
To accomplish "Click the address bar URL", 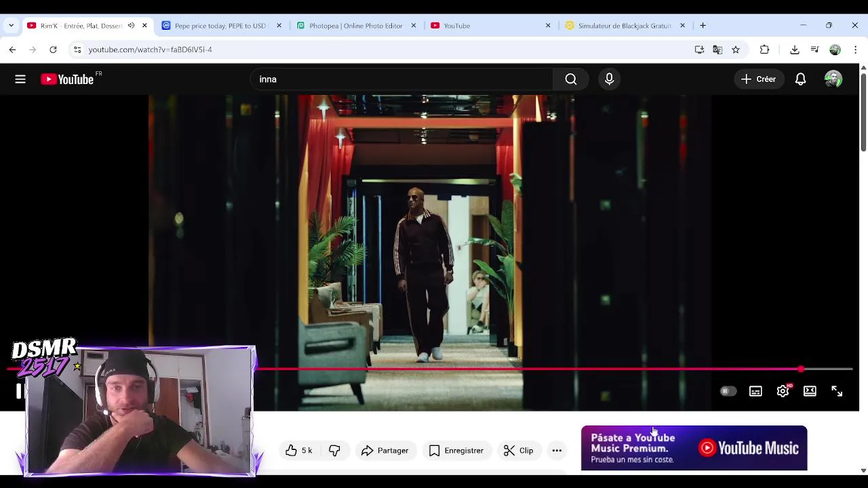I will click(x=150, y=49).
